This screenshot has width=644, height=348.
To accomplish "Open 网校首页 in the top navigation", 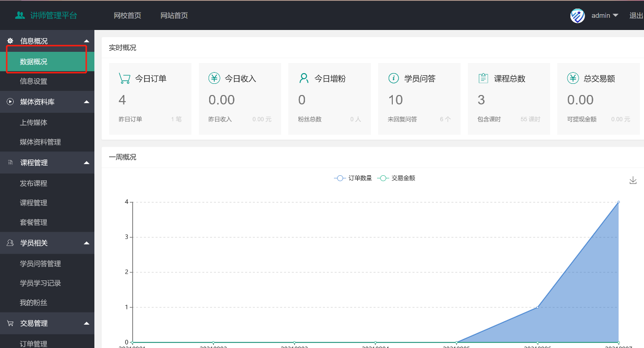I will tap(127, 16).
